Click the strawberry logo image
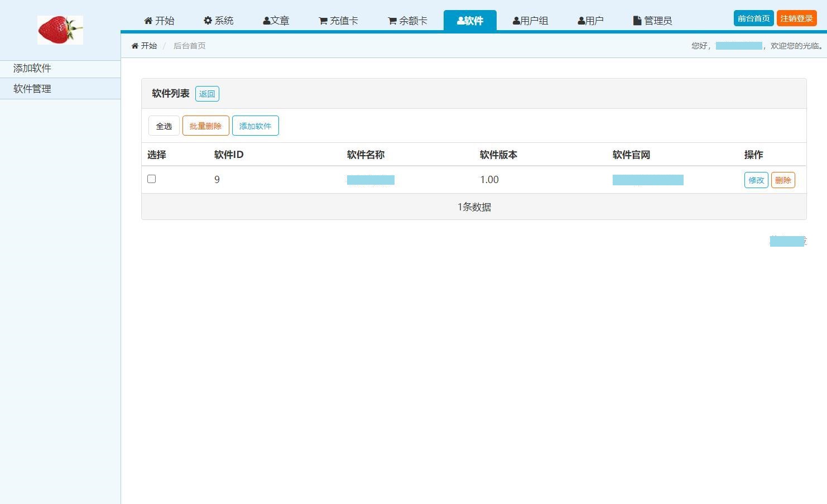Viewport: 827px width, 504px height. (x=60, y=30)
